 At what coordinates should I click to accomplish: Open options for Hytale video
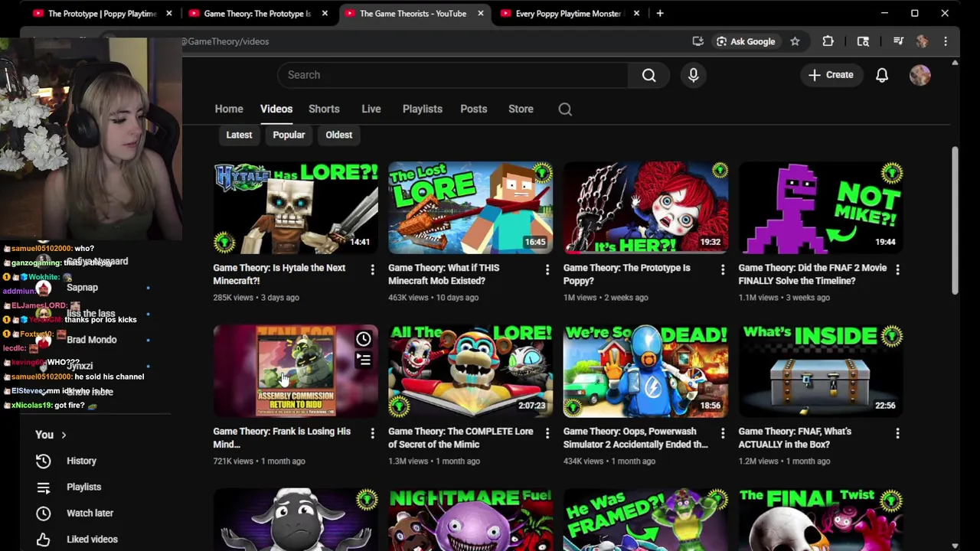coord(372,269)
